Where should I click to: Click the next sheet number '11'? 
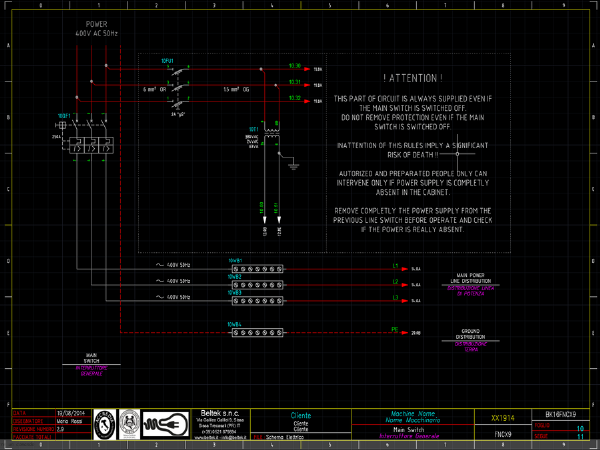point(580,437)
